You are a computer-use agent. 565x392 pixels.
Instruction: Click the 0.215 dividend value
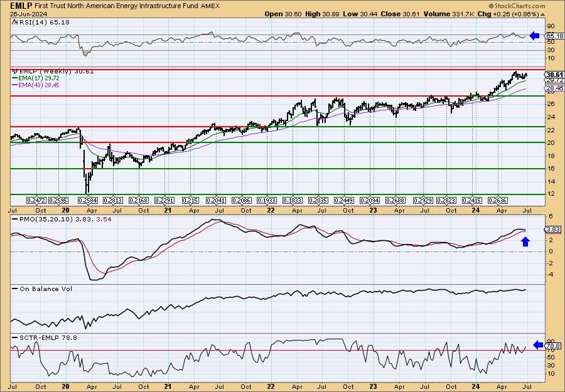coord(190,200)
